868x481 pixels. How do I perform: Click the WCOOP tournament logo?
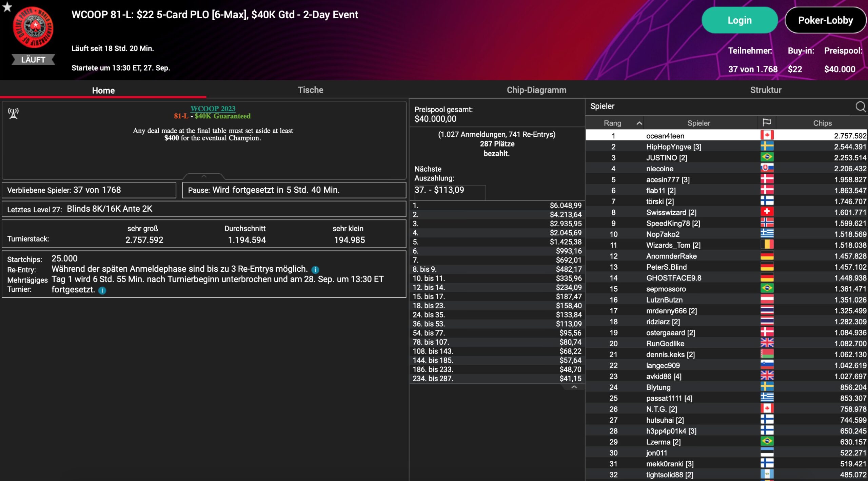(x=33, y=27)
